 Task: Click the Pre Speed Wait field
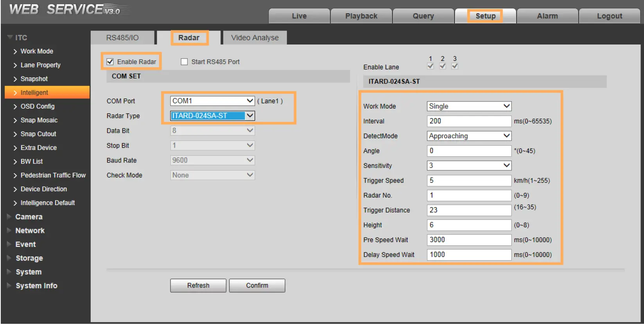pos(469,240)
